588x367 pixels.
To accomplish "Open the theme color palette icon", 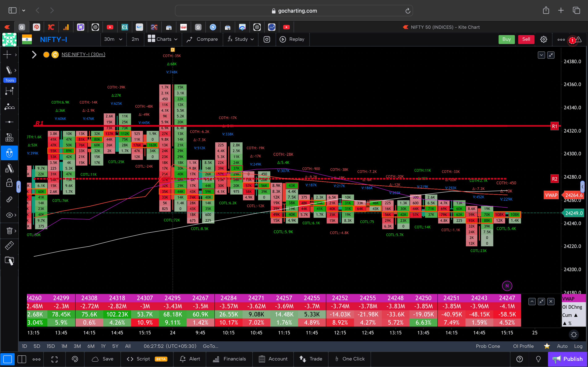I will [x=75, y=359].
